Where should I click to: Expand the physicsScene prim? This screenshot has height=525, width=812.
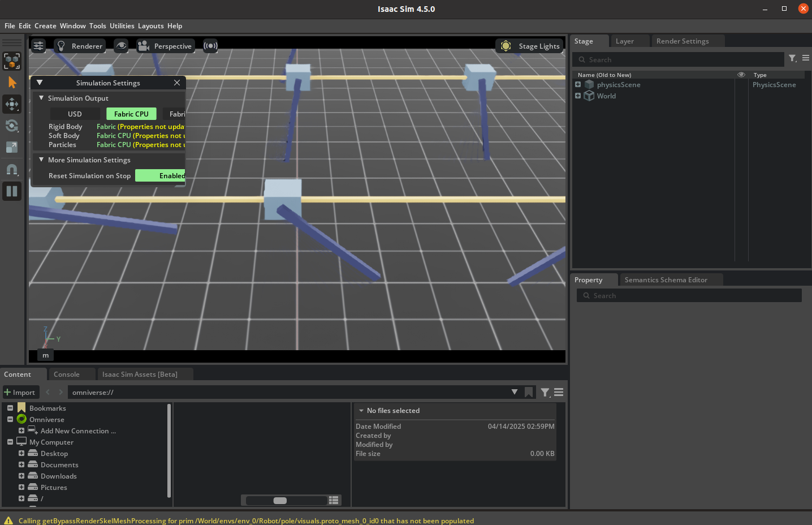click(x=578, y=84)
